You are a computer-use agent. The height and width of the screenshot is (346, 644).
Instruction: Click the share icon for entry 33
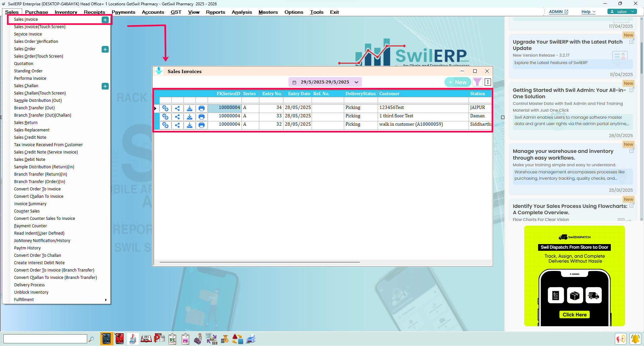177,116
